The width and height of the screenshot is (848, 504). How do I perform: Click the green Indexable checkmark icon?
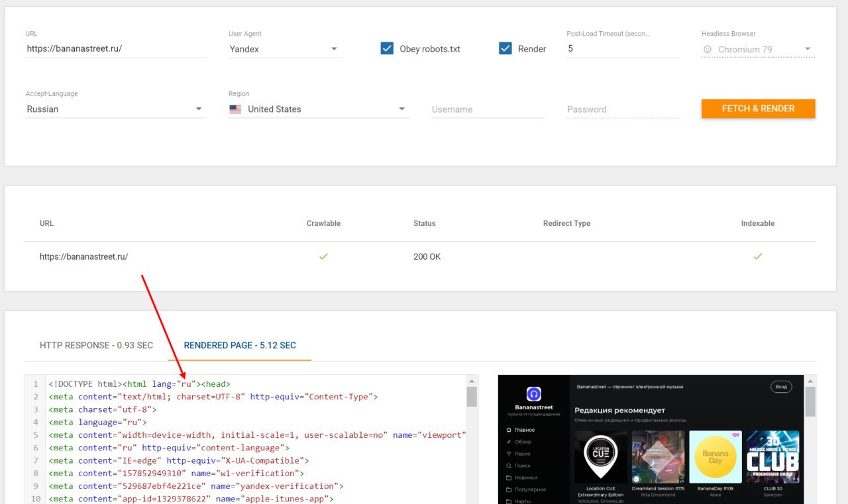click(758, 256)
